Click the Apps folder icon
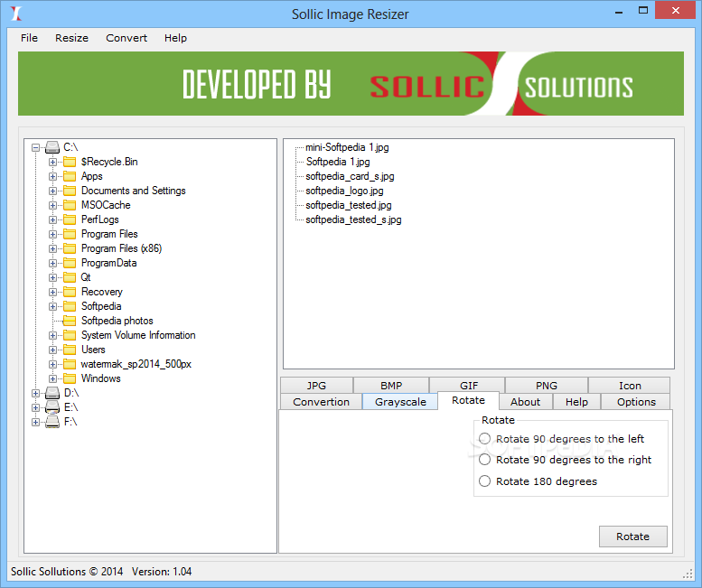702x588 pixels. (70, 176)
